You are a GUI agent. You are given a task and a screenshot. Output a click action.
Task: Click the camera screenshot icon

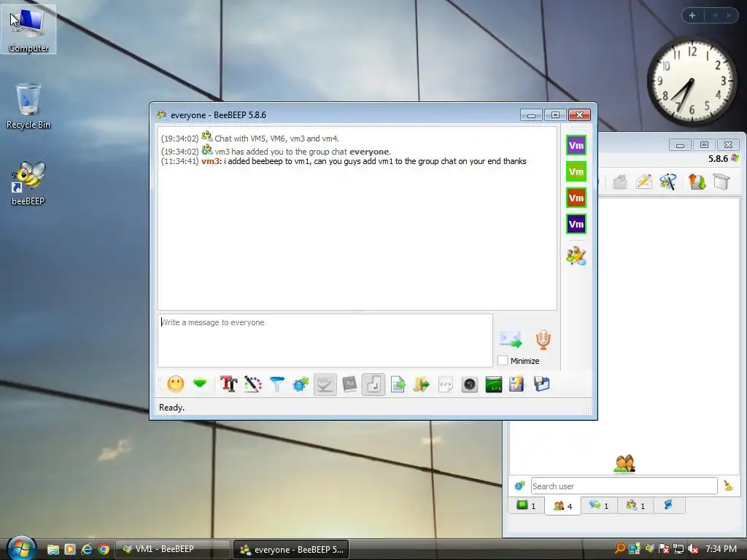[x=469, y=384]
